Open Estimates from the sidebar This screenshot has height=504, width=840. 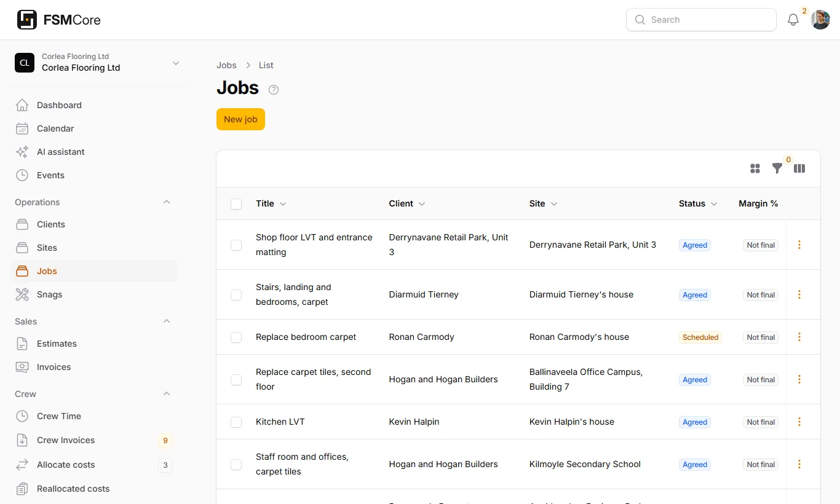coord(93,344)
